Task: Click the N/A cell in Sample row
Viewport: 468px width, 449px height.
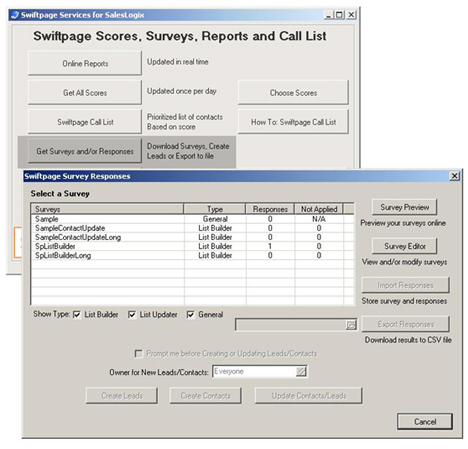Action: click(319, 219)
